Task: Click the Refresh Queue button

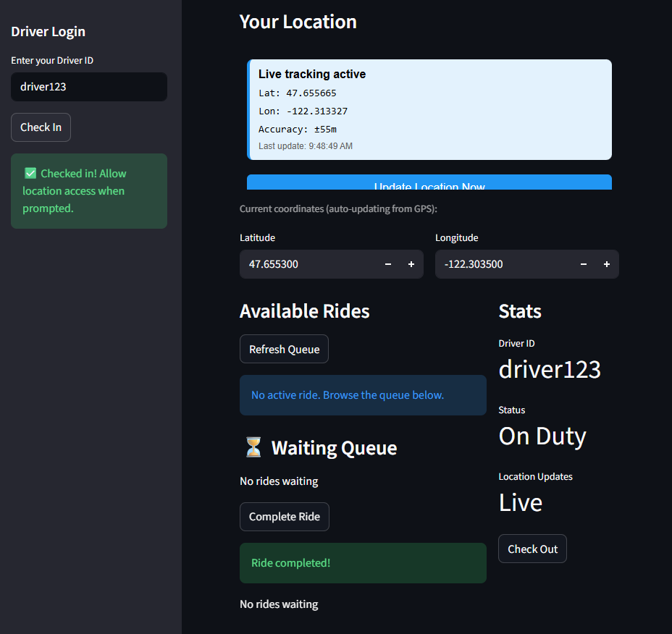Action: (x=284, y=349)
